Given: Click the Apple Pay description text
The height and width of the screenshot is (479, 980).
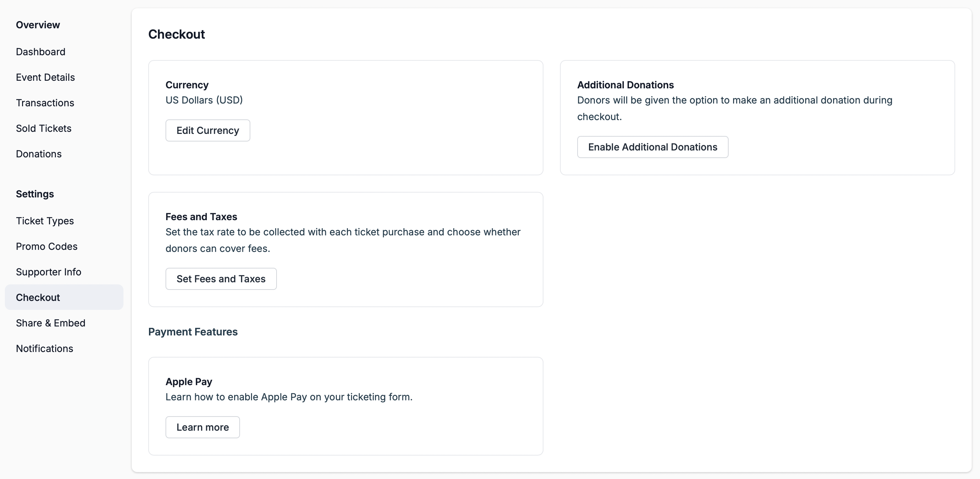Looking at the screenshot, I should [x=289, y=397].
